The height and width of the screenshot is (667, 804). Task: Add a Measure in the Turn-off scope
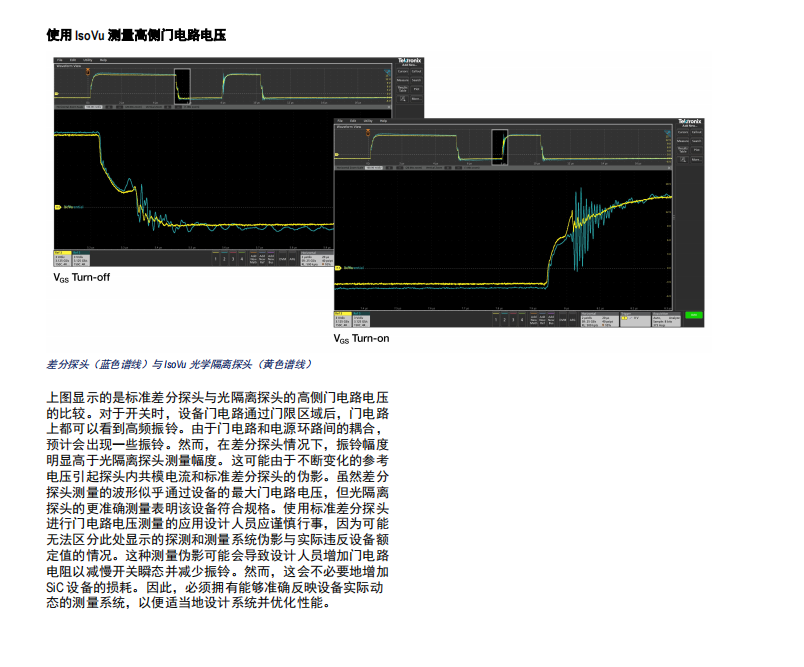point(403,80)
